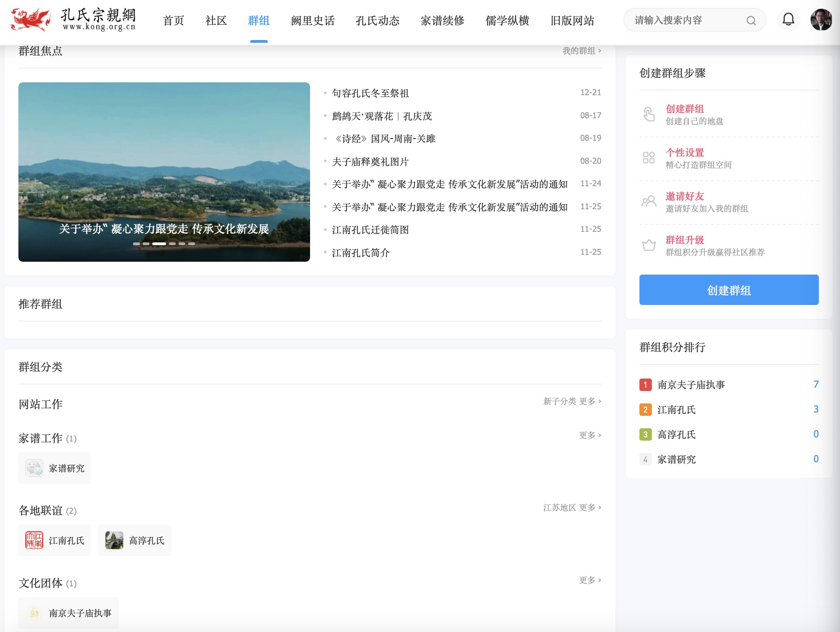
Task: Select the first carousel indicator dot
Action: [136, 244]
